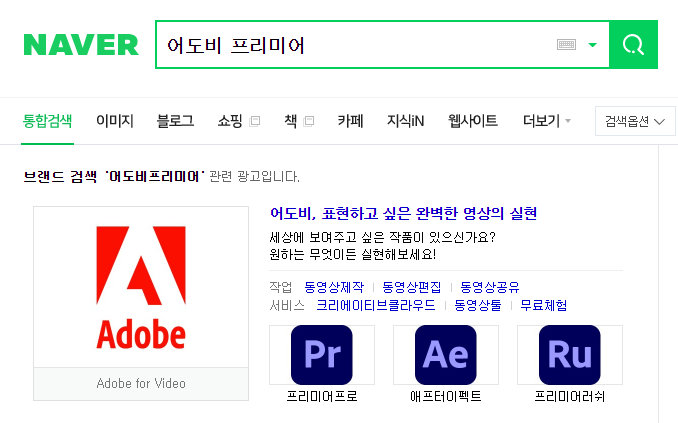Screen dimensions: 678x423
Task: Open the 크리에이티브클라우드 link
Action: tap(376, 305)
